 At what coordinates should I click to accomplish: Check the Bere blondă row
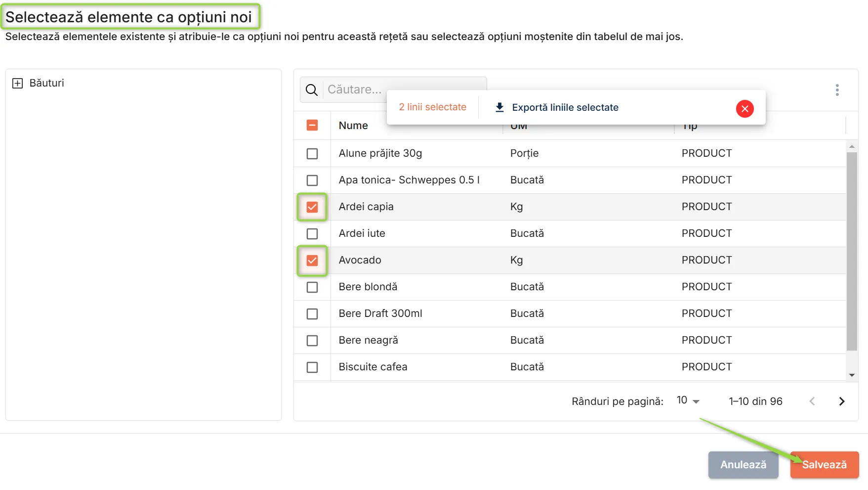pos(312,287)
